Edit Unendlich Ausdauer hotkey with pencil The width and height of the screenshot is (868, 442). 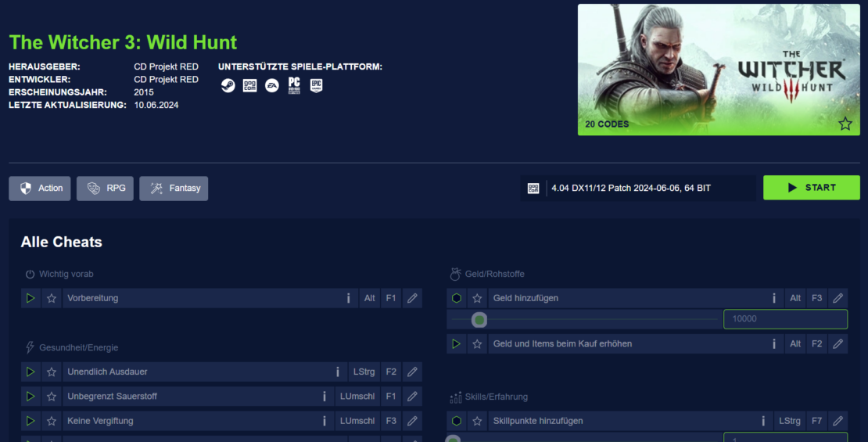point(412,372)
